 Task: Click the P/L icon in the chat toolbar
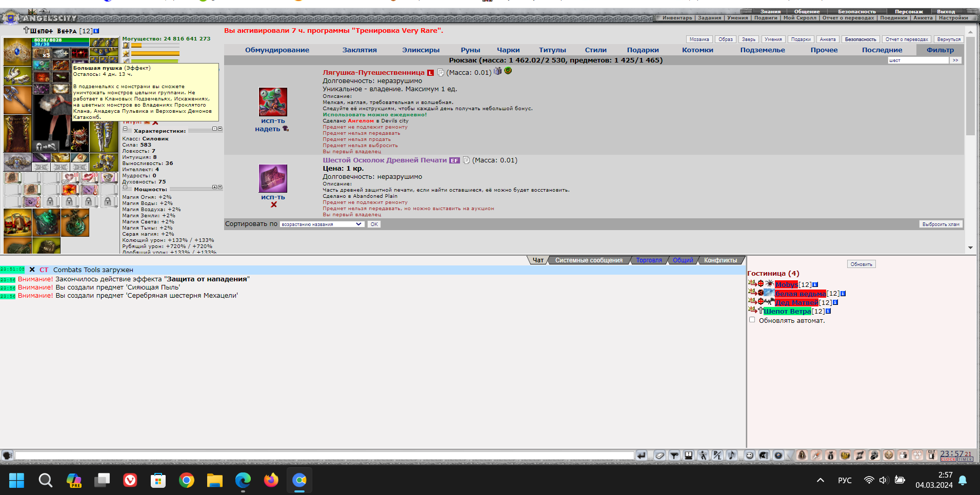pyautogui.click(x=717, y=455)
